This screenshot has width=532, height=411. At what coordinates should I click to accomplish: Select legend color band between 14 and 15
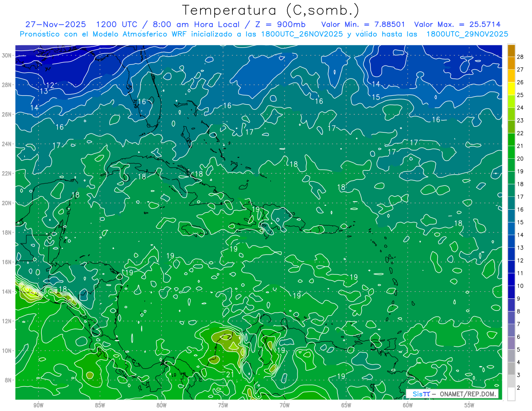tap(511, 229)
